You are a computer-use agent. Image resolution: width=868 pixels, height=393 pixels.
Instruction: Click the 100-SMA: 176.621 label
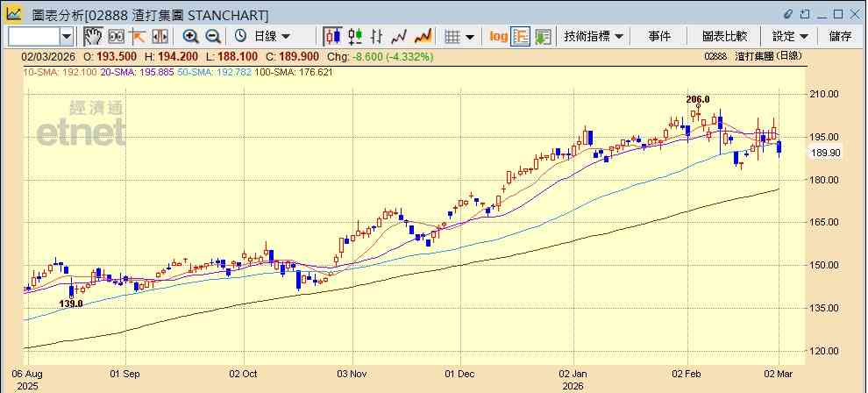294,72
